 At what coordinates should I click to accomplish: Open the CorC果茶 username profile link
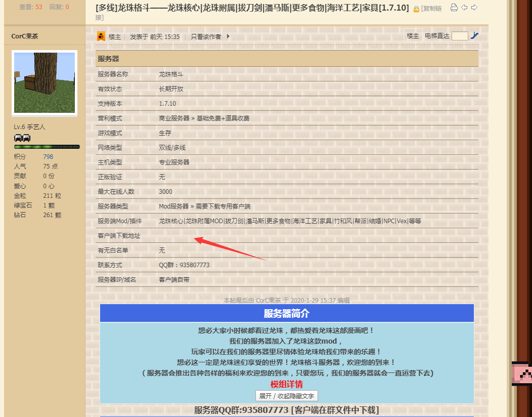[x=25, y=36]
